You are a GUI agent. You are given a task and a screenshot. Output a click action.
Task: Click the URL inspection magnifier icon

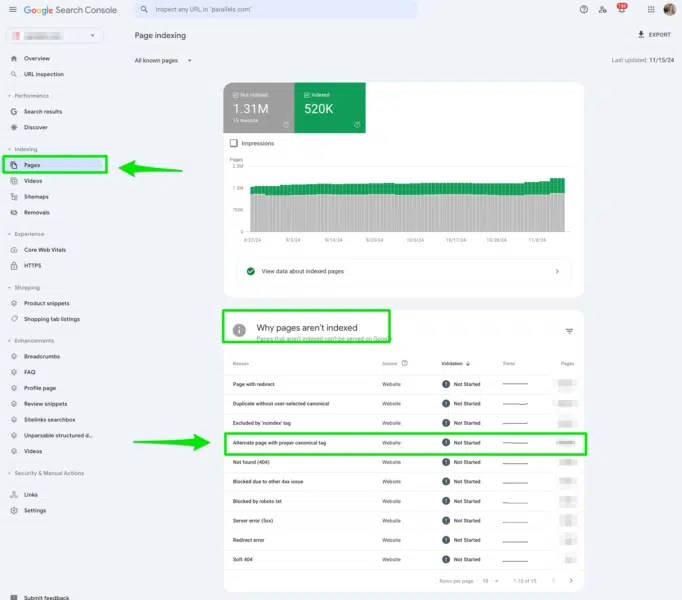point(14,74)
